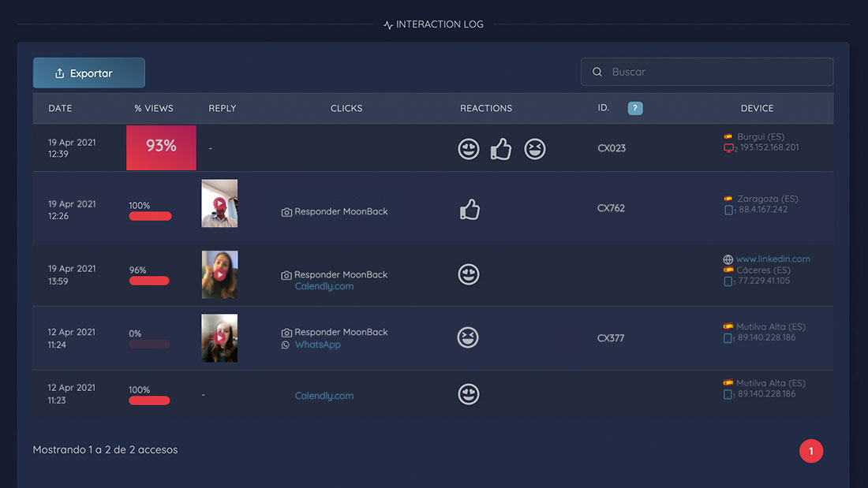Click heart-eyes reaction in 12 Apr 11:23 row

click(468, 394)
